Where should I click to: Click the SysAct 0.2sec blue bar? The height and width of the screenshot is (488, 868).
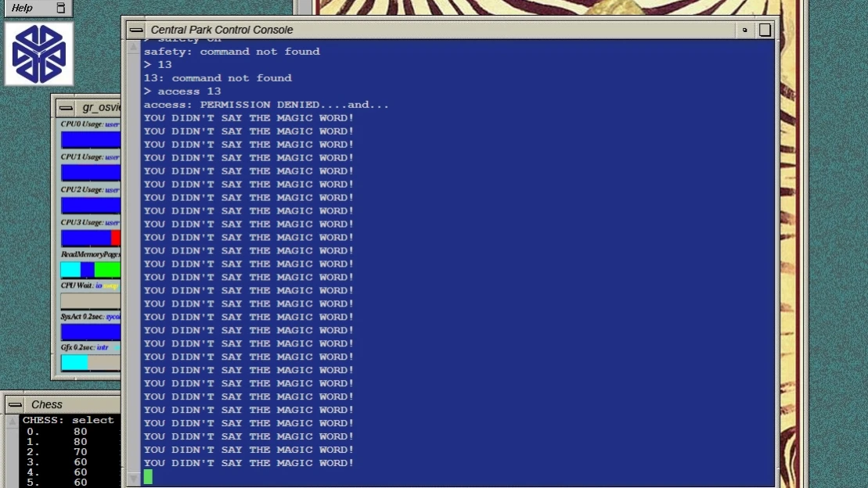[91, 332]
